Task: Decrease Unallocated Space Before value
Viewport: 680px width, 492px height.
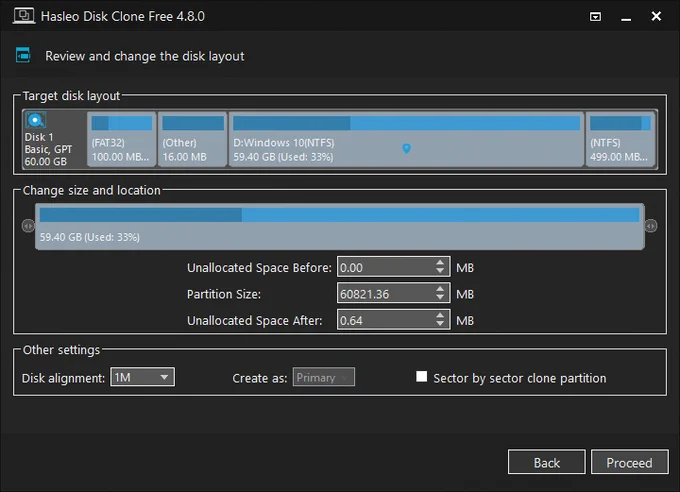Action: click(440, 272)
